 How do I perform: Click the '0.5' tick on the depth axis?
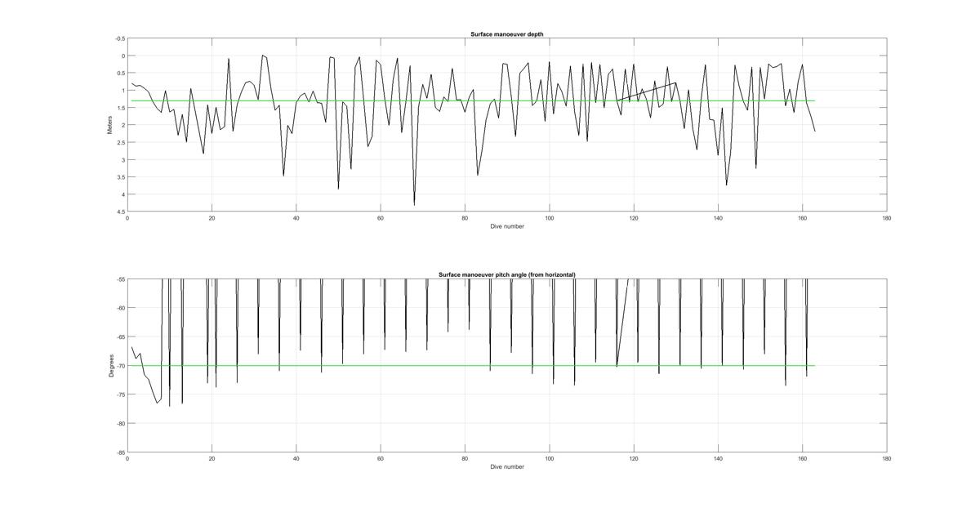pos(122,74)
